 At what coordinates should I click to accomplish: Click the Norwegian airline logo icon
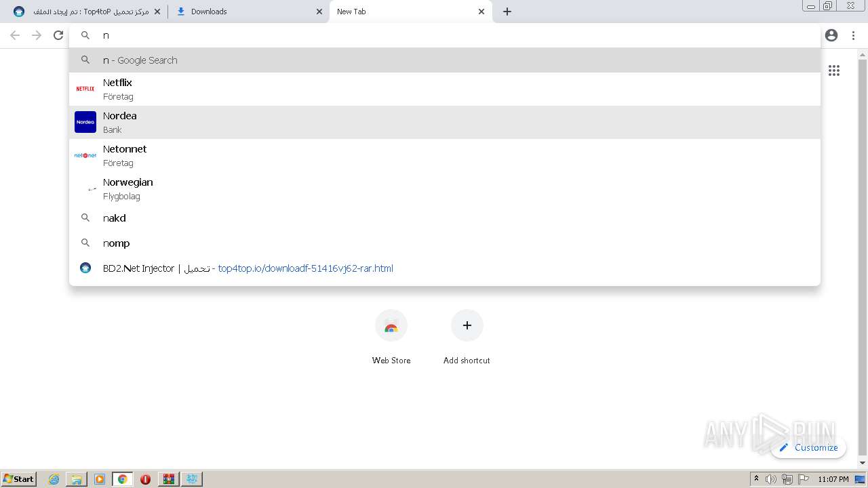pyautogui.click(x=92, y=189)
